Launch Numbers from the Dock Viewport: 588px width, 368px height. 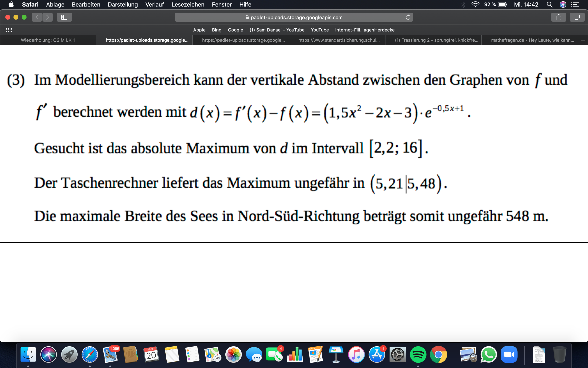coord(295,354)
